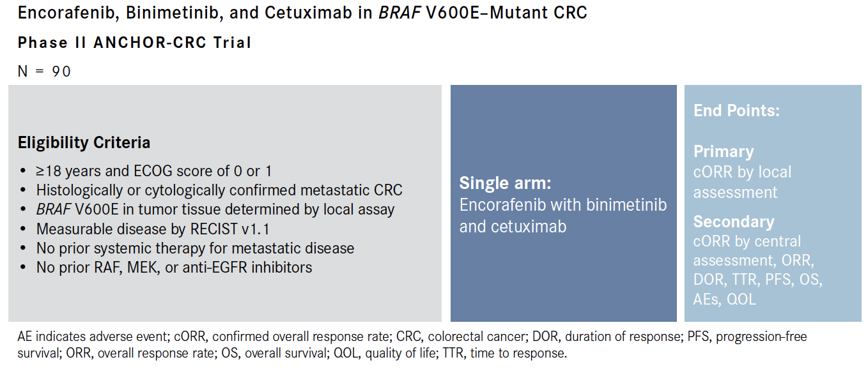The height and width of the screenshot is (378, 868).
Task: Click the secondary endpoints list with DOR, TTR
Action: [x=757, y=270]
